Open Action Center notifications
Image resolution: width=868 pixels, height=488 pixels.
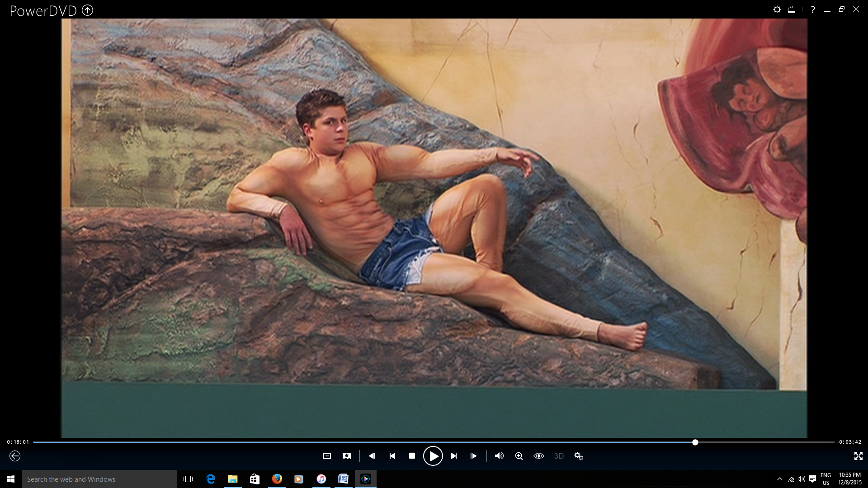click(x=812, y=479)
